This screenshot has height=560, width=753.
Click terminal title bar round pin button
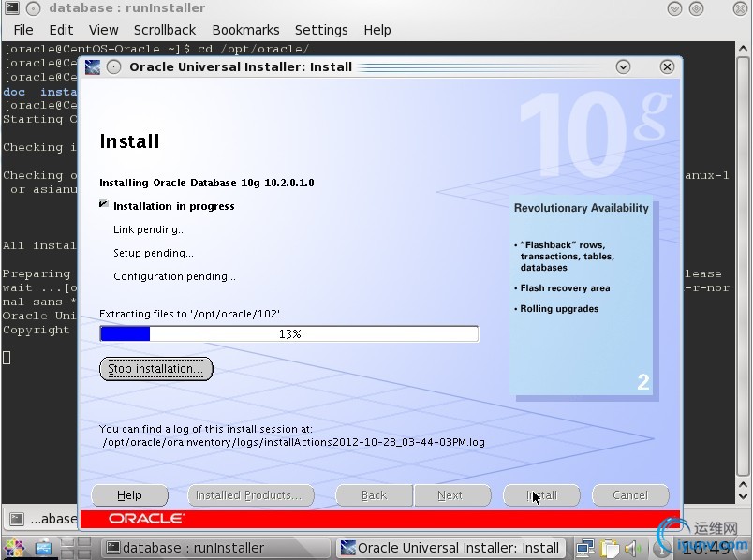click(33, 8)
